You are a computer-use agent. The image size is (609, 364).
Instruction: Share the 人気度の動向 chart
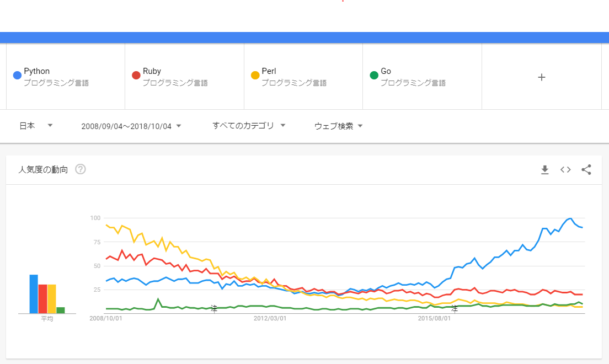(586, 170)
